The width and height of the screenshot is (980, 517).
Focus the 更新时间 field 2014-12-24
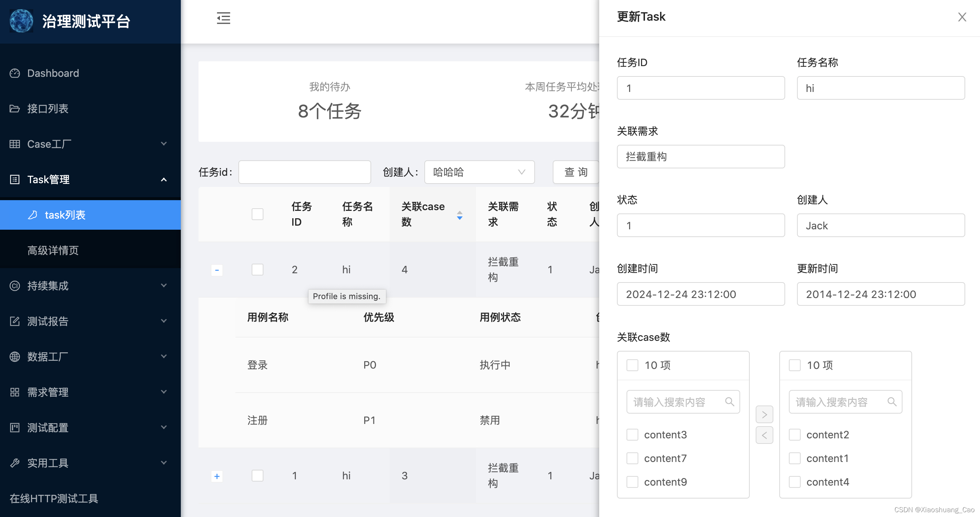[881, 294]
